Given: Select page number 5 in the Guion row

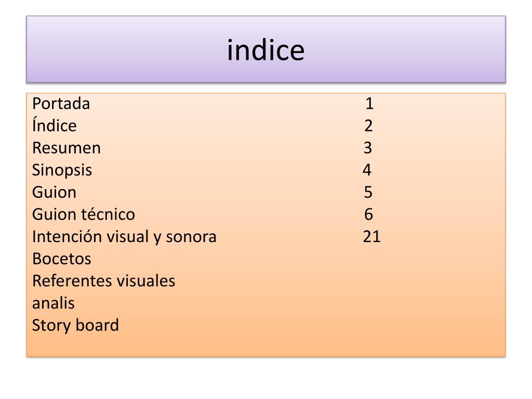Looking at the screenshot, I should pos(368,193).
